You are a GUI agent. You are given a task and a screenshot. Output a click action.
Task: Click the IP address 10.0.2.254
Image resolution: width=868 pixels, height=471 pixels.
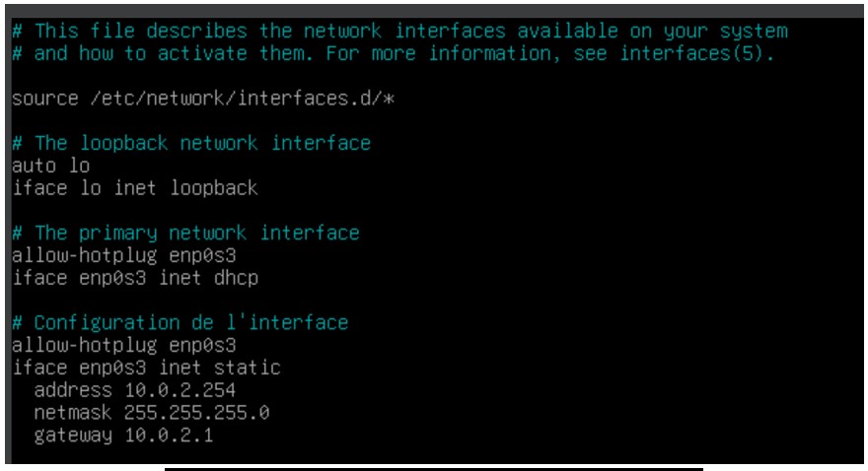[180, 390]
